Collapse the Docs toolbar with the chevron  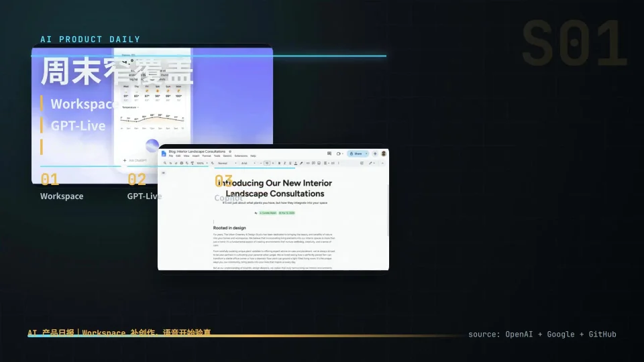click(383, 164)
